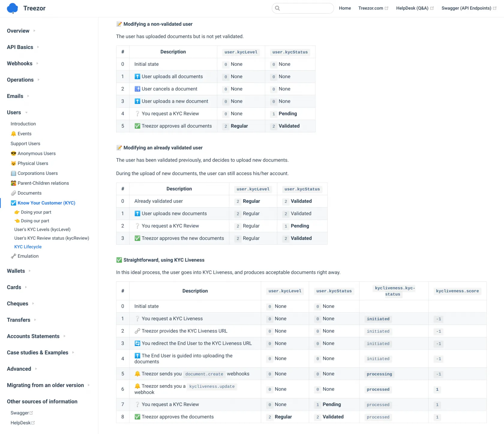
Task: Click the checkbox icon beside Know Your Customer
Action: [x=13, y=203]
